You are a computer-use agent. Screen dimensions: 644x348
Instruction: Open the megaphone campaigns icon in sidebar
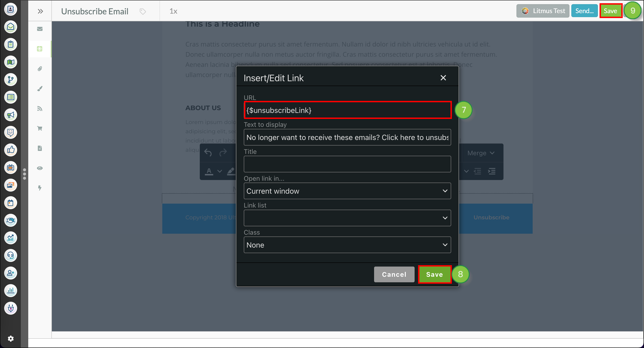pos(10,115)
